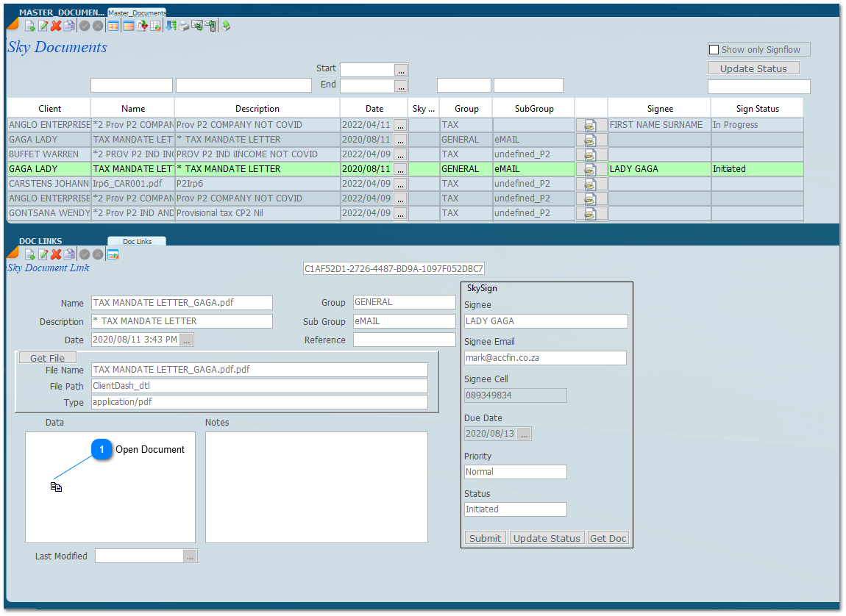Click edit record pencil icon in Doc Links toolbar
This screenshot has height=616, width=846.
point(43,254)
